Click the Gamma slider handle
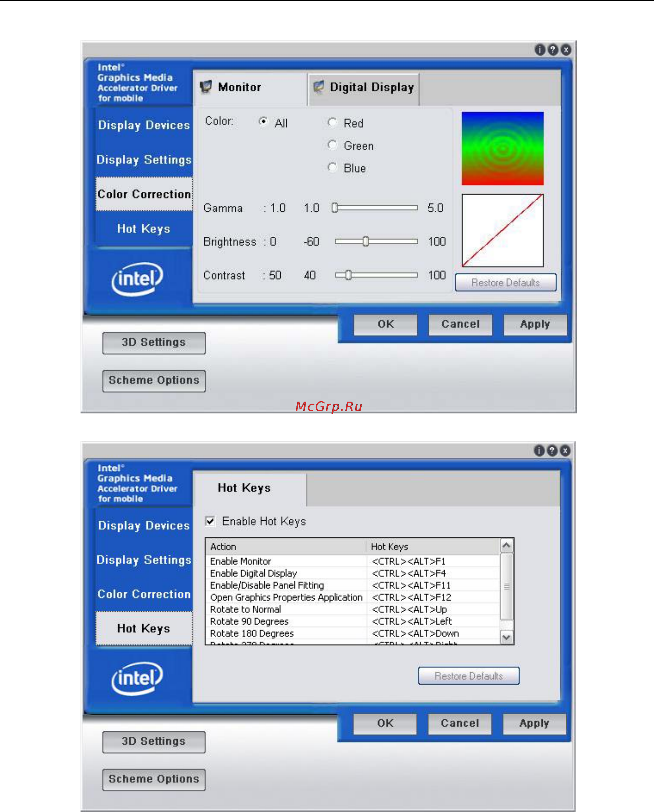654x812 pixels. click(x=335, y=208)
